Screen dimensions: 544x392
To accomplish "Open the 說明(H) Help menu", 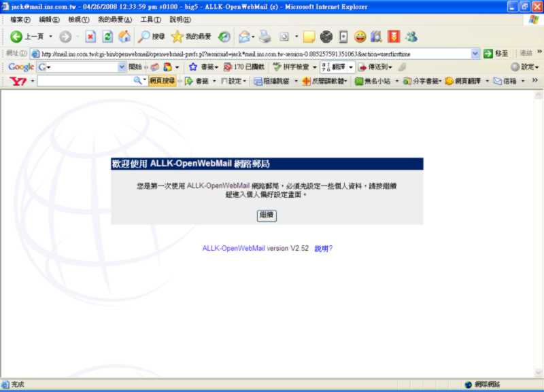I will 180,20.
